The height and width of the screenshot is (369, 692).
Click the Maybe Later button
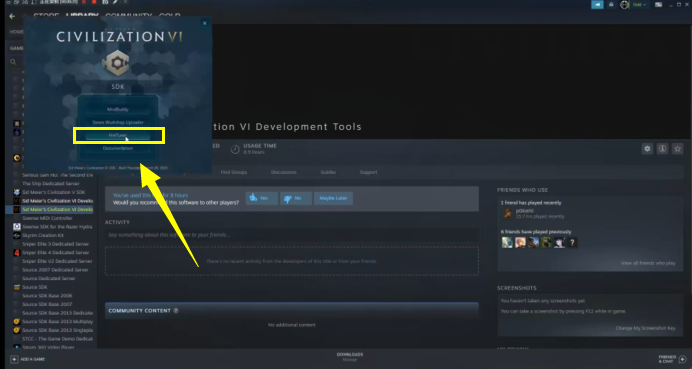[x=333, y=198]
